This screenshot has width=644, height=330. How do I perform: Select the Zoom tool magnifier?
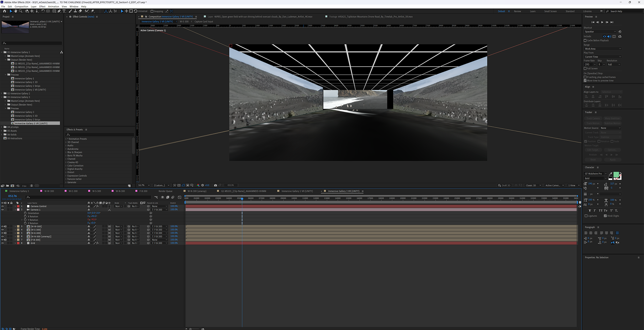tap(20, 11)
